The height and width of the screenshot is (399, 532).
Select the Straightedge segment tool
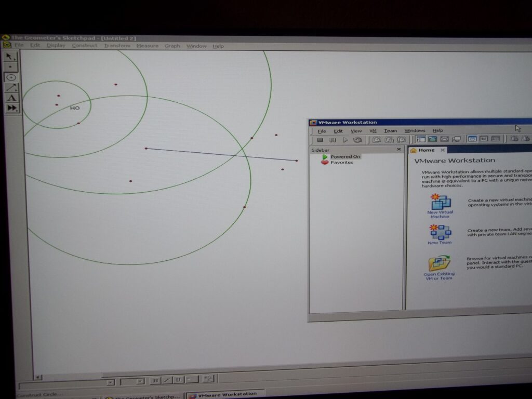coord(11,87)
